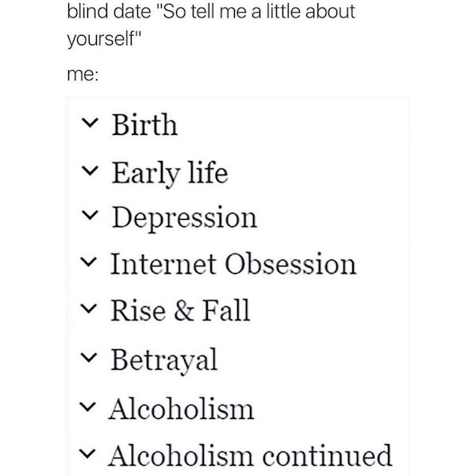This screenshot has height=476, width=476.
Task: Open the Birth section heading
Action: (x=144, y=125)
